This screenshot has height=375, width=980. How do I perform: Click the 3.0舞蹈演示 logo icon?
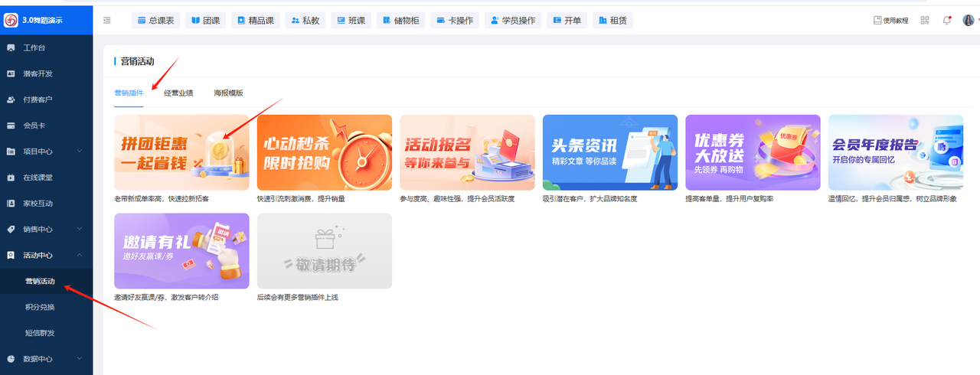pos(11,20)
